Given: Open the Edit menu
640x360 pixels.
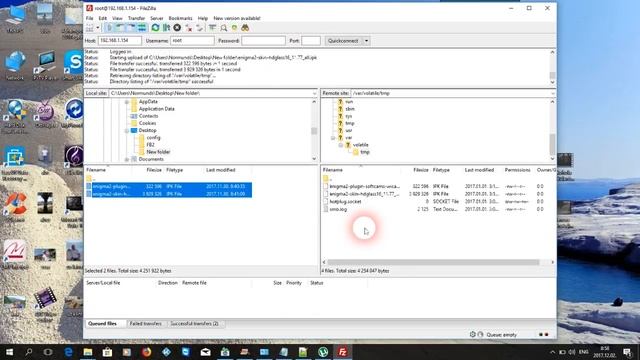Looking at the screenshot, I should [102, 18].
